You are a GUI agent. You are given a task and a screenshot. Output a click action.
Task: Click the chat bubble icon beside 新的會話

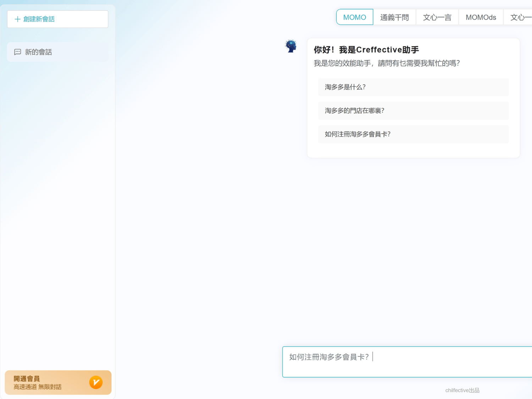click(17, 52)
